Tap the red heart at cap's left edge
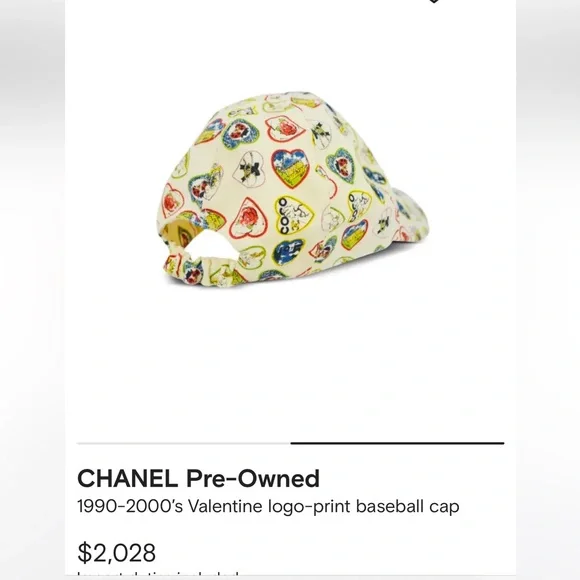This screenshot has width=580, height=580. (172, 201)
